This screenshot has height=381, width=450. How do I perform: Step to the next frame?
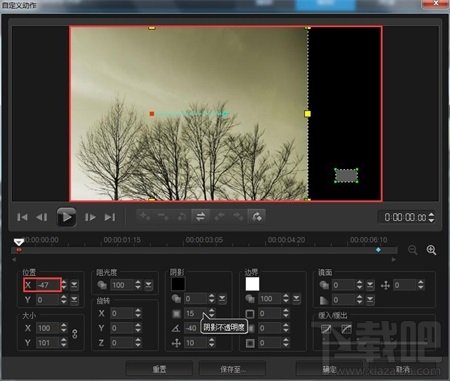90,217
